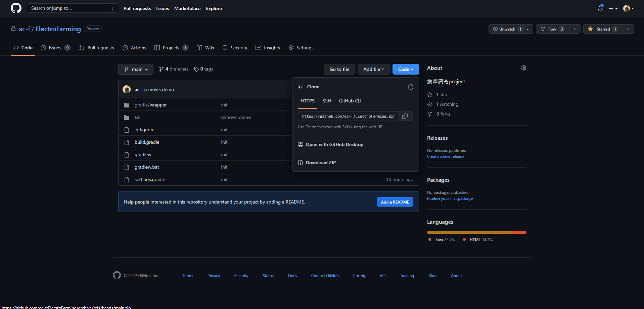This screenshot has height=309, width=644.
Task: Go to Marketplace in top navigation
Action: [x=187, y=8]
